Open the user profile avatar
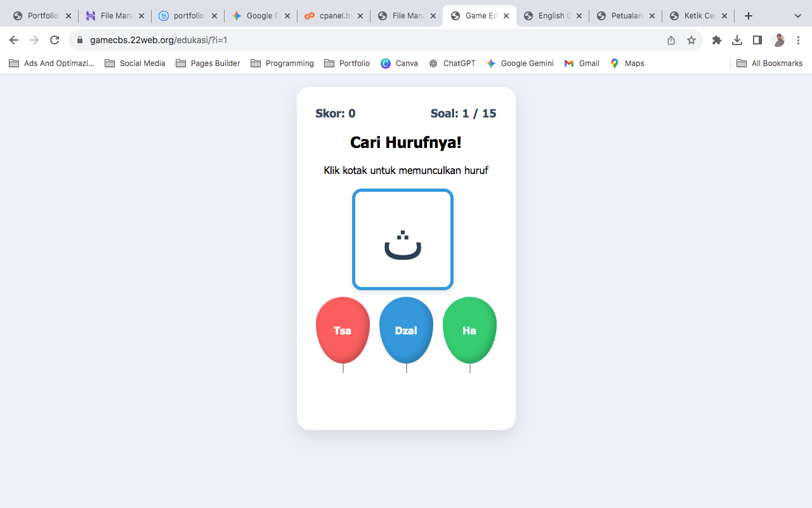 pos(778,40)
